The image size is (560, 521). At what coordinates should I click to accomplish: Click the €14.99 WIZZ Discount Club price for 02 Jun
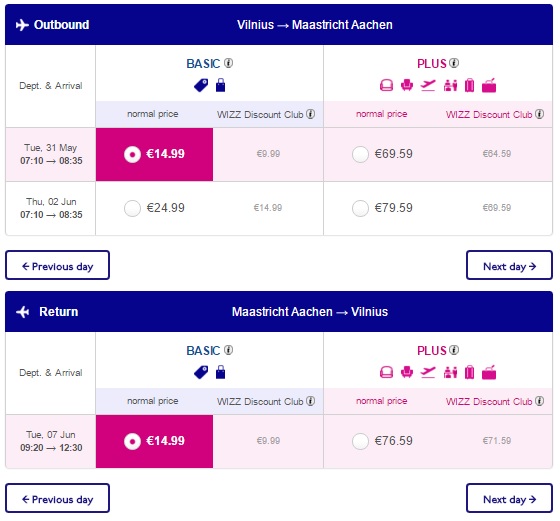[268, 208]
